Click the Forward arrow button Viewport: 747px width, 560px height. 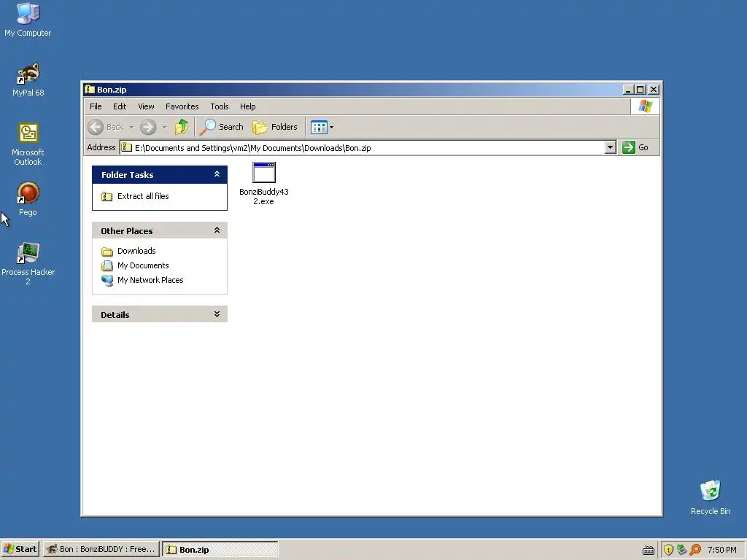148,127
